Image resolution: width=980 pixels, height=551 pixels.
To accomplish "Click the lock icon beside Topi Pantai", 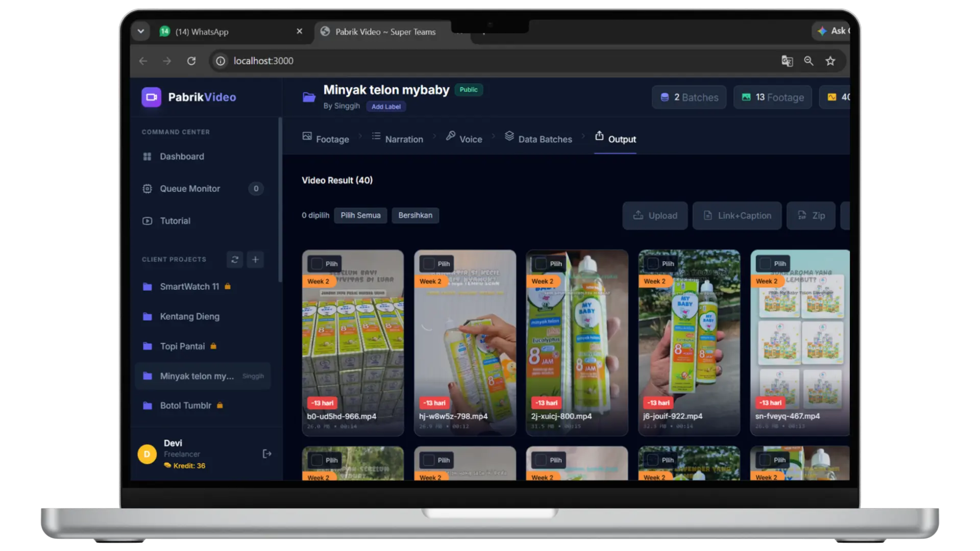I will click(x=213, y=346).
